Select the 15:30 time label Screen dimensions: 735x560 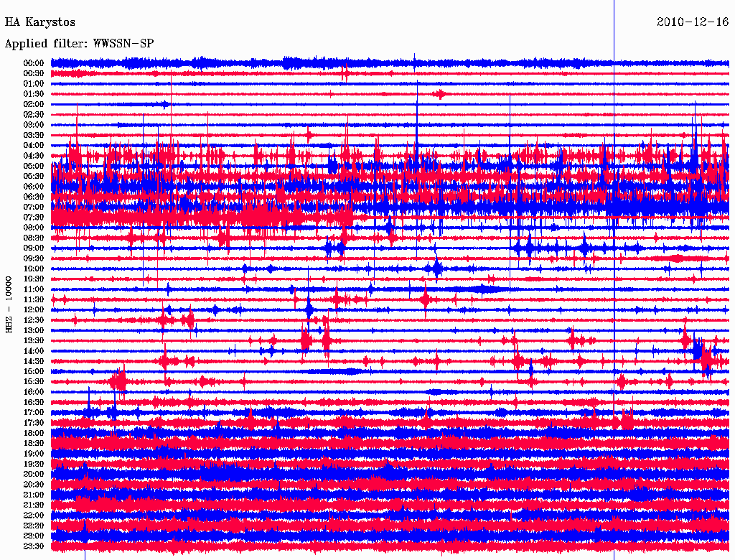33,382
